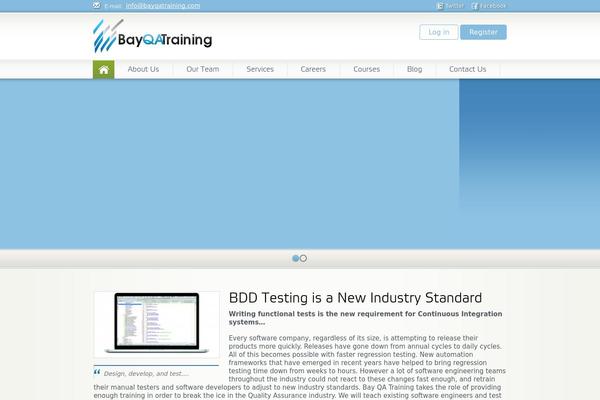This screenshot has height=400, width=600.
Task: Select the second slider pagination dot
Action: [x=303, y=258]
